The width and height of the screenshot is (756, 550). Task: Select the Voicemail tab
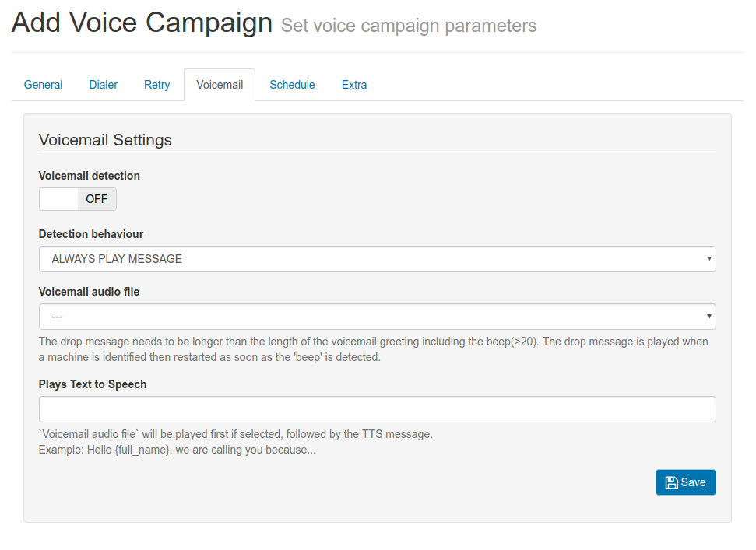tap(220, 85)
